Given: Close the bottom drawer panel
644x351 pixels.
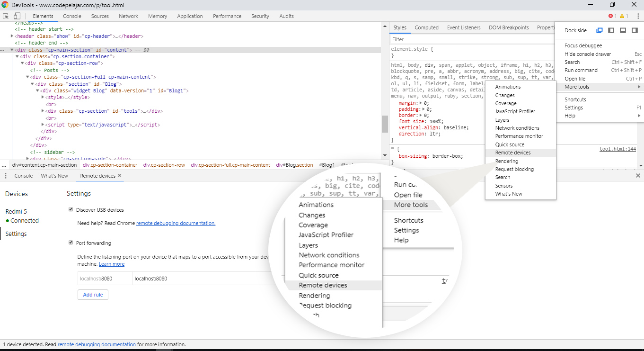Looking at the screenshot, I should pos(638,176).
